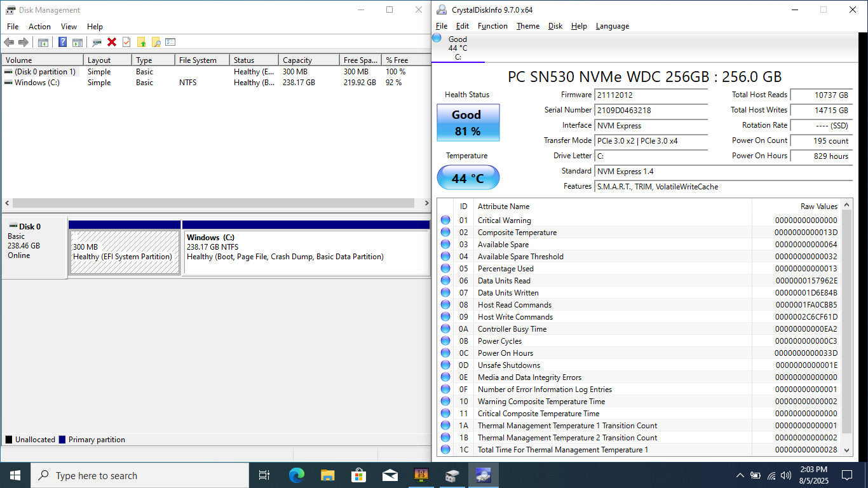Screen dimensions: 868x488
Task: Click the left arrow of volume list scrollbar
Action: coord(7,203)
